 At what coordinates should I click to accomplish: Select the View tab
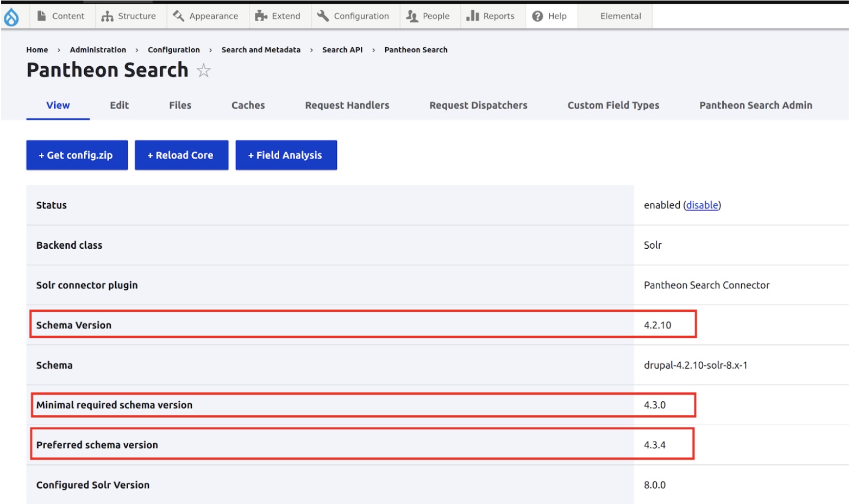pyautogui.click(x=58, y=105)
